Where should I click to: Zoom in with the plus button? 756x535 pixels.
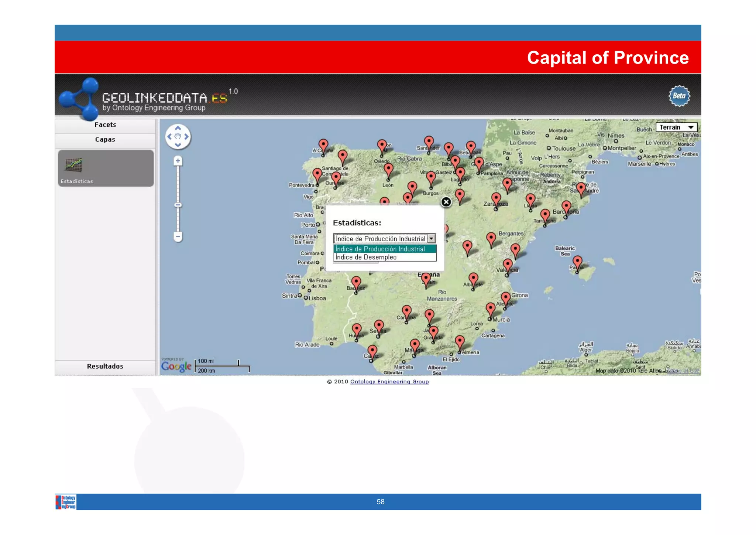178,161
